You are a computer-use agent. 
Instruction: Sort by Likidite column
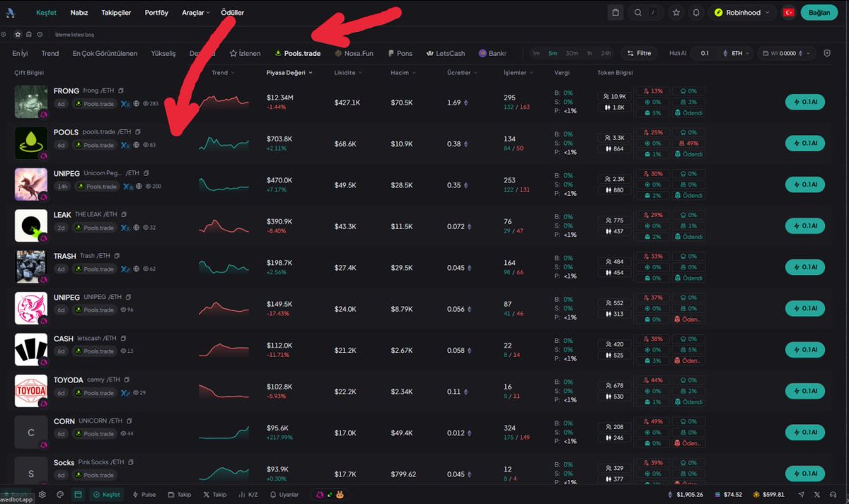[348, 72]
